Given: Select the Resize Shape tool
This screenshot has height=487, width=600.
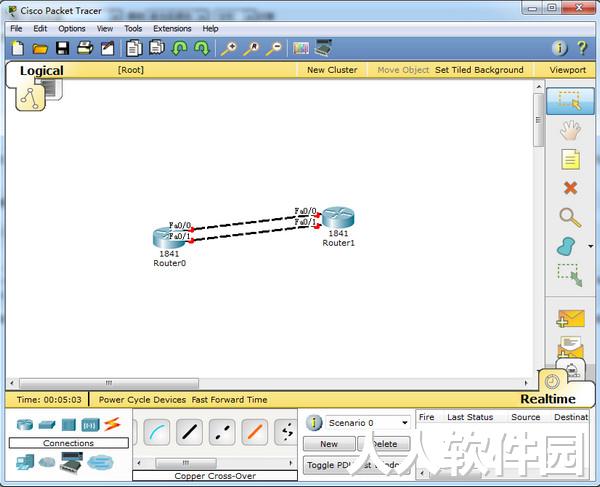Looking at the screenshot, I should [x=570, y=275].
